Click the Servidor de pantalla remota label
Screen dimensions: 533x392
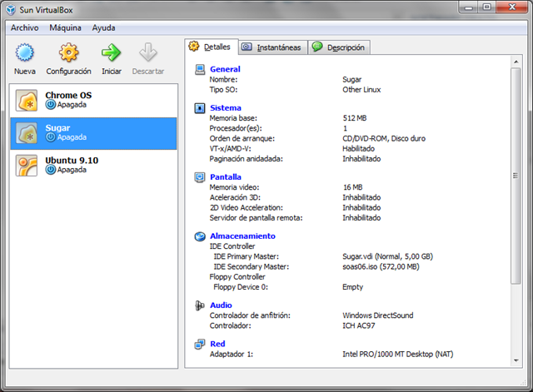click(256, 218)
